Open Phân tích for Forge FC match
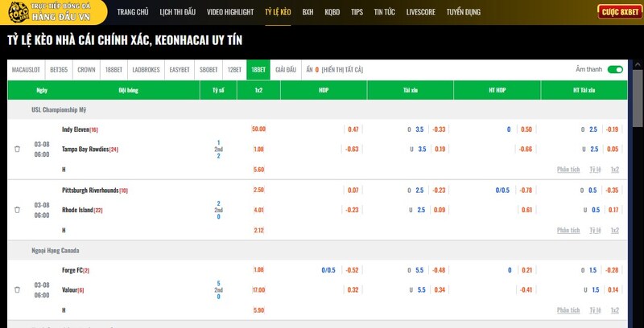 pyautogui.click(x=568, y=310)
